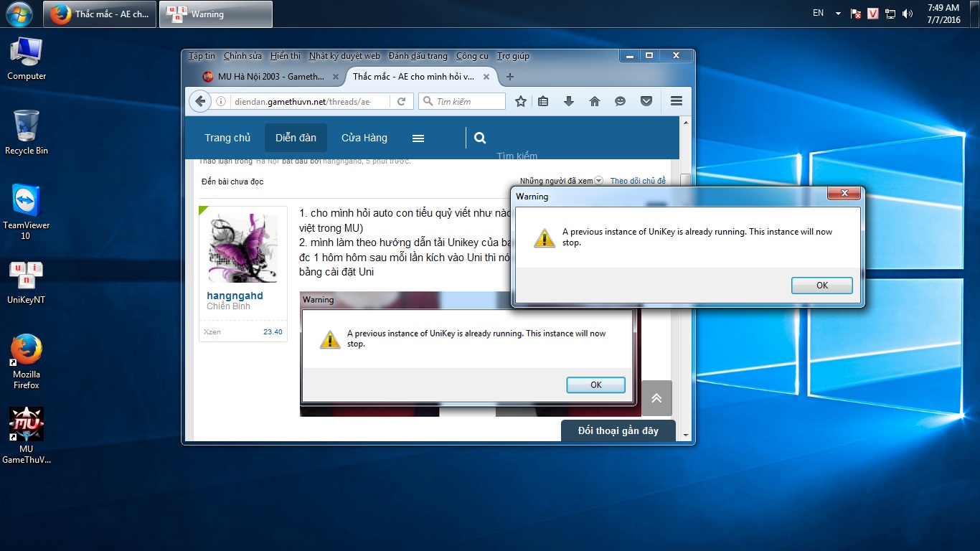Click the forum search magnifier icon

click(480, 138)
